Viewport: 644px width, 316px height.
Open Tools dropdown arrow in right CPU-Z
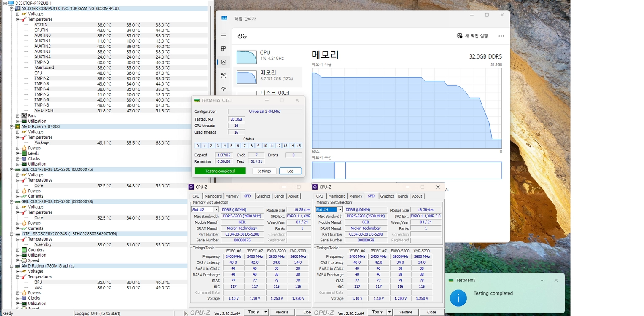pos(389,312)
